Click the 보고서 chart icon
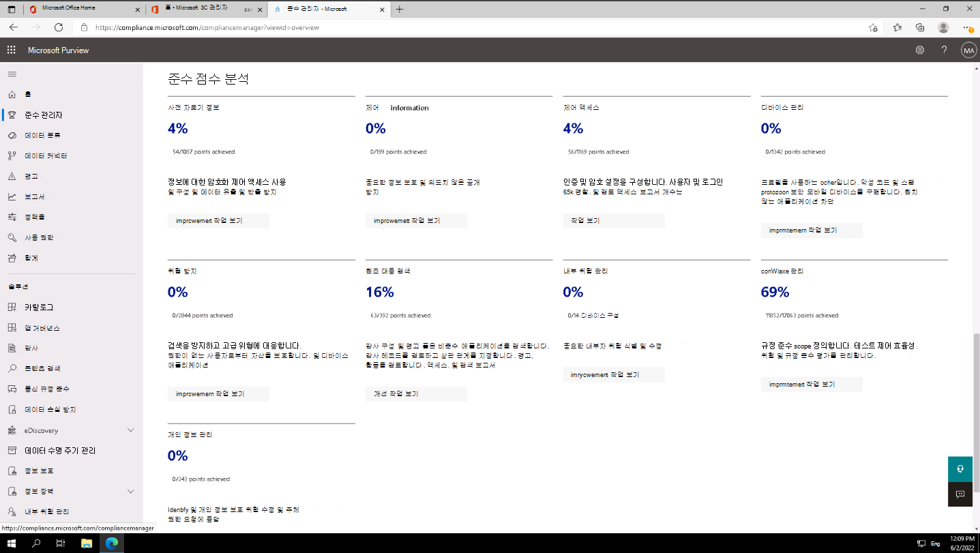The height and width of the screenshot is (553, 980). pos(12,196)
